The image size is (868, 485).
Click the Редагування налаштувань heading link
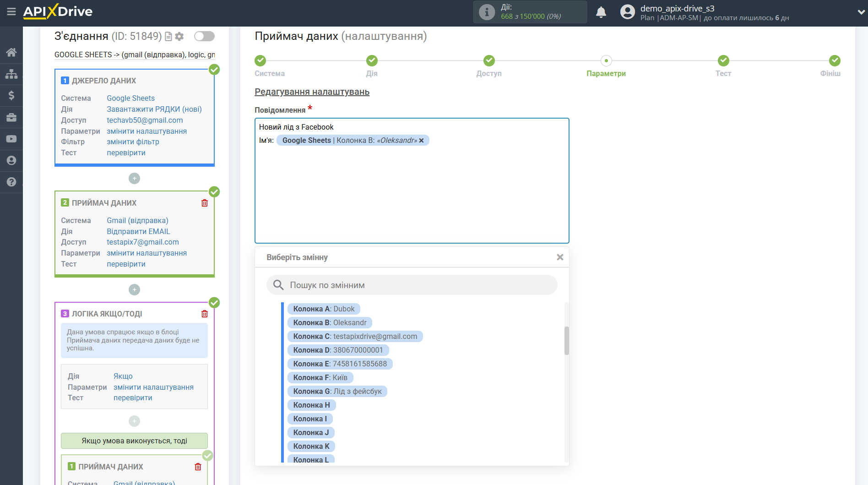tap(312, 92)
